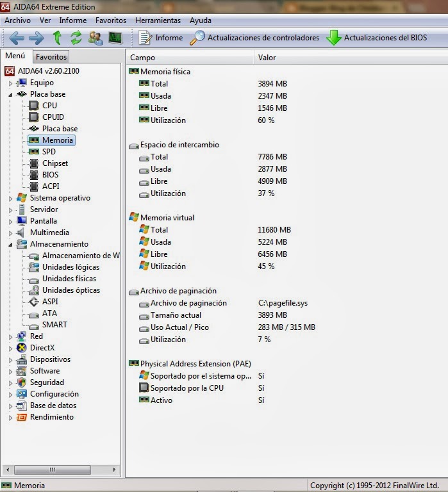Click the tree horizontal scrollbar thumb

(x=53, y=470)
